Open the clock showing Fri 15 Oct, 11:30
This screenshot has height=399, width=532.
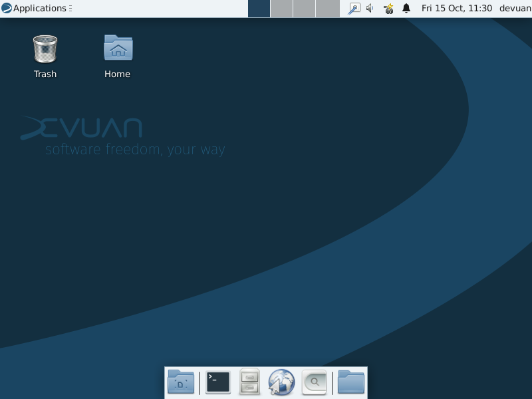coord(457,8)
